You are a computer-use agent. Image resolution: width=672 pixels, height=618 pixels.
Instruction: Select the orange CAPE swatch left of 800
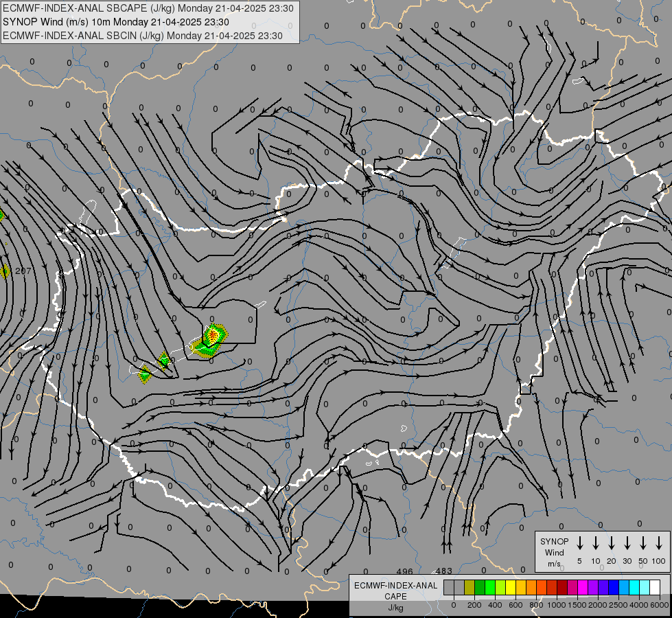click(x=531, y=588)
